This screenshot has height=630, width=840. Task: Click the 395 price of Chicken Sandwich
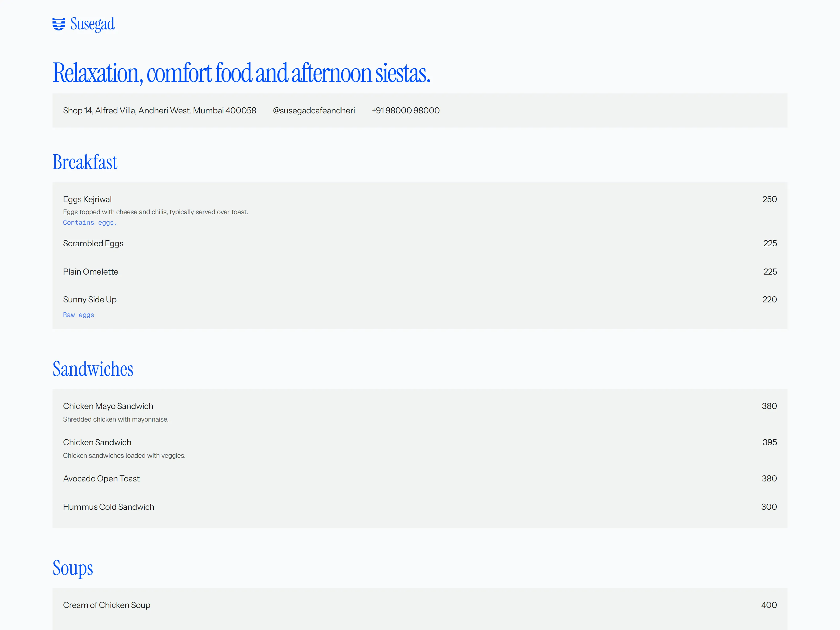pos(769,442)
